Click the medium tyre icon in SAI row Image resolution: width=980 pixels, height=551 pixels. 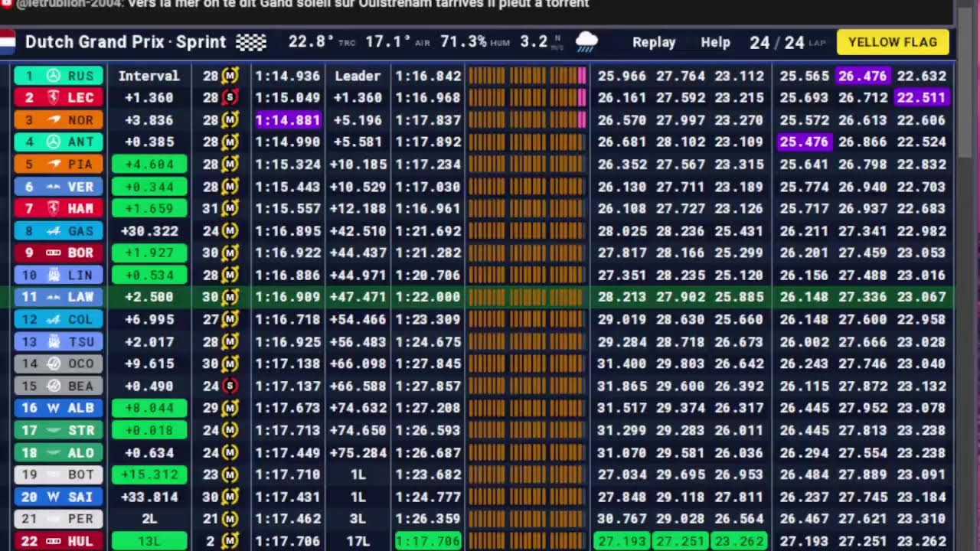pos(230,497)
